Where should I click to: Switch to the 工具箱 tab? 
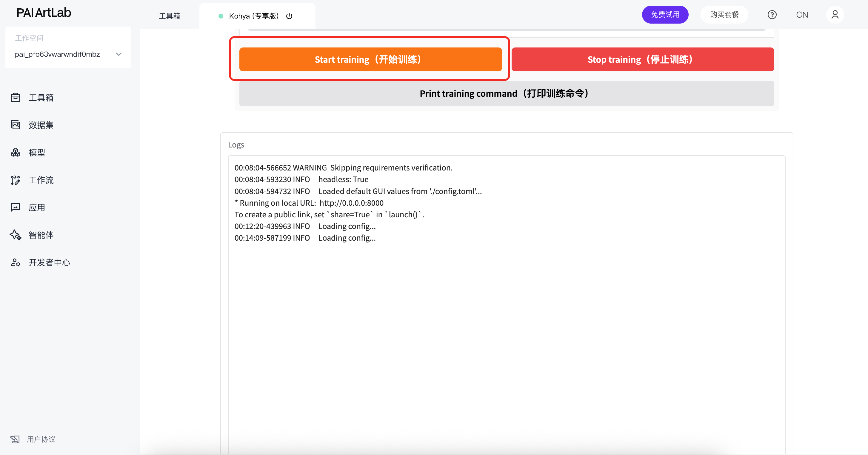point(170,16)
